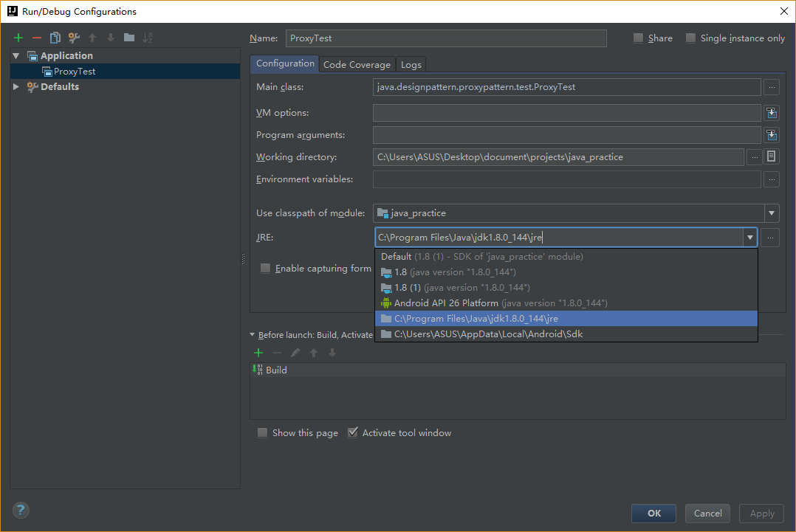This screenshot has width=796, height=532.
Task: Select Default SDK option in JRE list
Action: pos(566,257)
